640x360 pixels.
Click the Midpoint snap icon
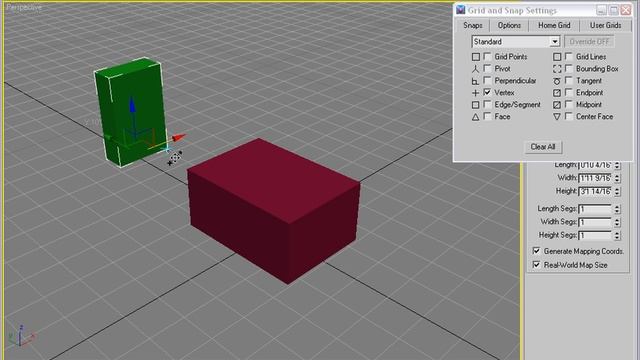click(557, 105)
